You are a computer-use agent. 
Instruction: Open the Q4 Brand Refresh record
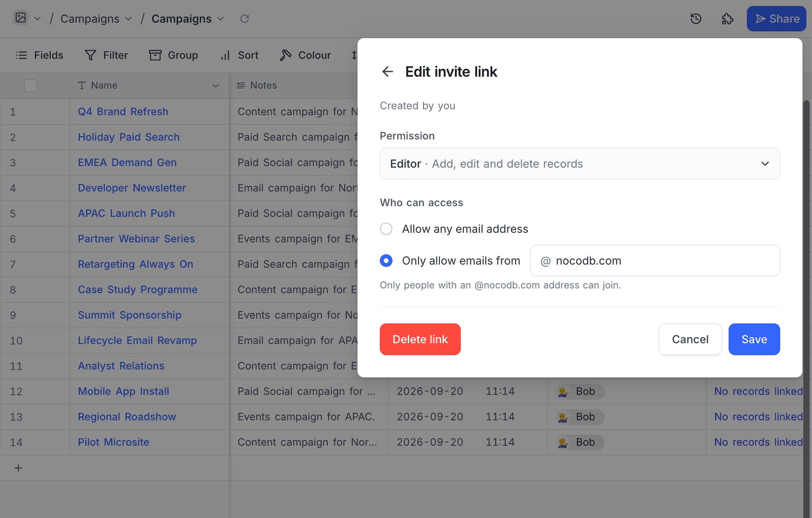(123, 112)
